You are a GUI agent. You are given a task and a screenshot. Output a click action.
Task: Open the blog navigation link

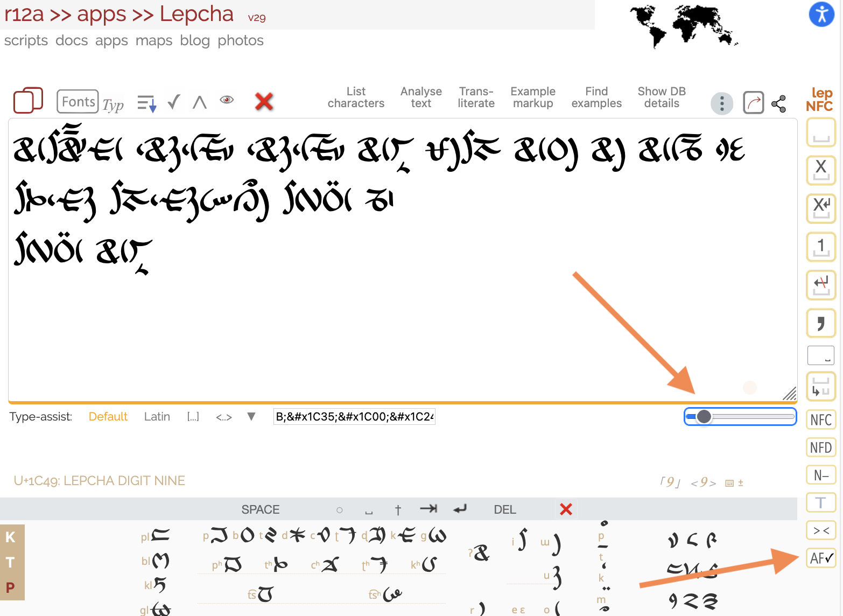tap(195, 40)
